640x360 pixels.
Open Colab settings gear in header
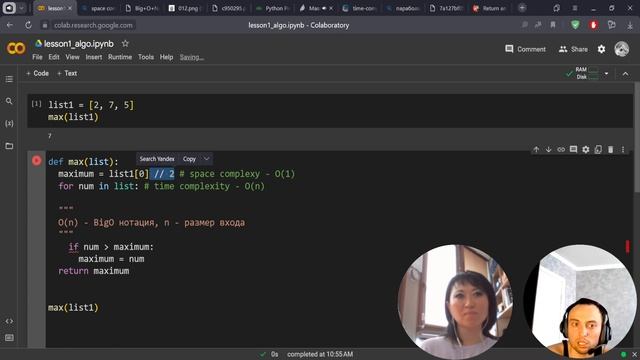601,49
